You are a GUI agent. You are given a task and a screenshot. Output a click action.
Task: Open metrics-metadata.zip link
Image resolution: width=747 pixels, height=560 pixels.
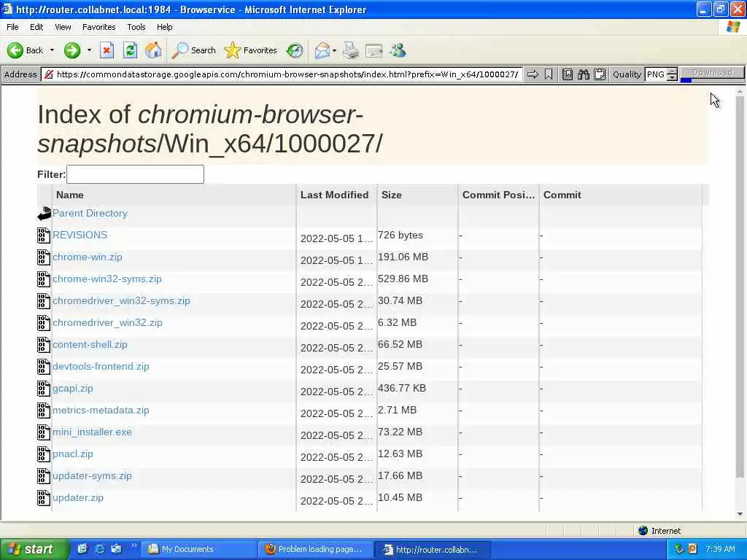pos(101,411)
